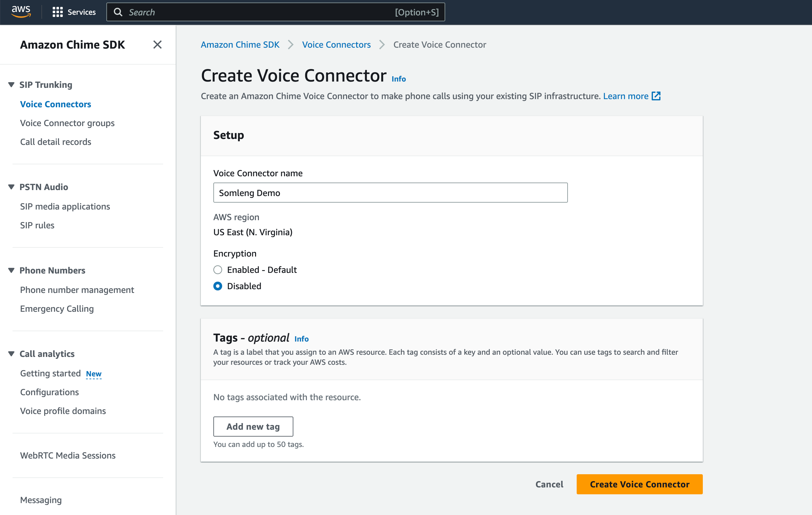Viewport: 812px width, 515px height.
Task: Click the search magnifier icon
Action: [x=118, y=12]
